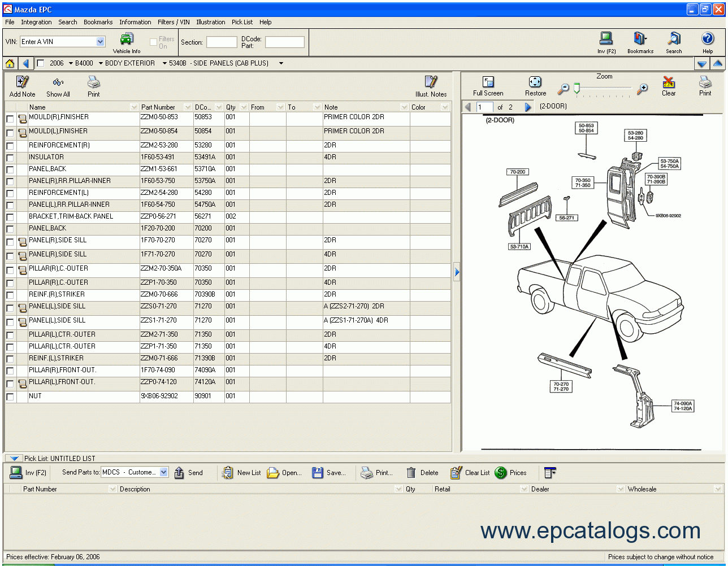This screenshot has height=566, width=728.
Task: Check the INSULATOR row checkbox
Action: (10, 158)
